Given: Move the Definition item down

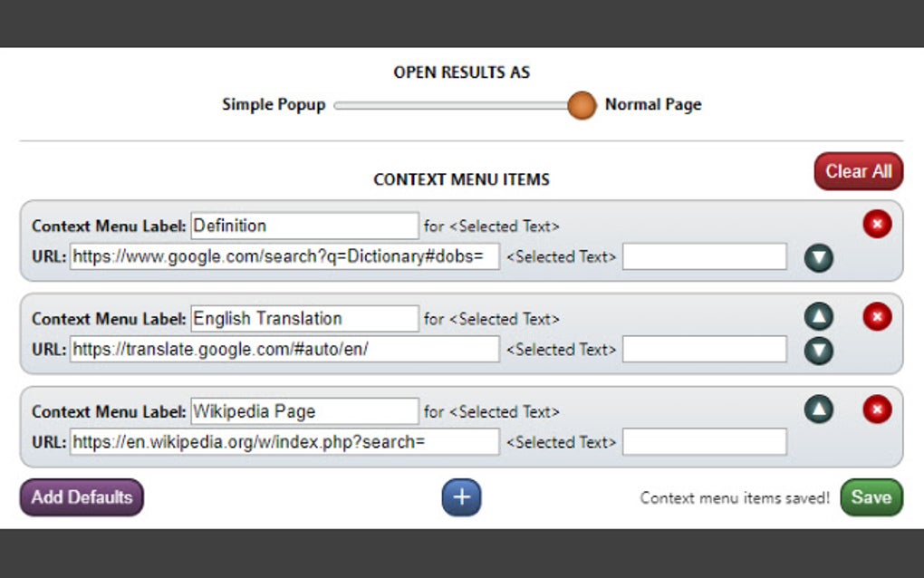Looking at the screenshot, I should pyautogui.click(x=818, y=257).
